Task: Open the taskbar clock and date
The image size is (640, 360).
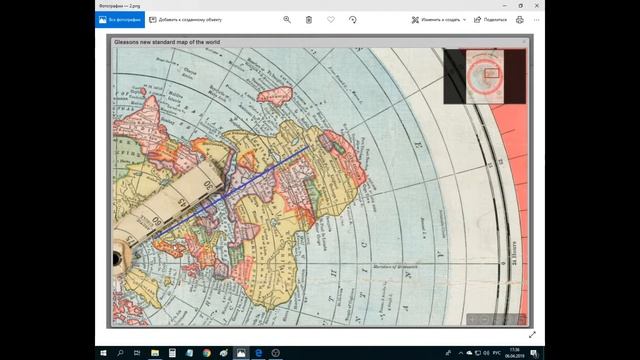Action: (515, 353)
